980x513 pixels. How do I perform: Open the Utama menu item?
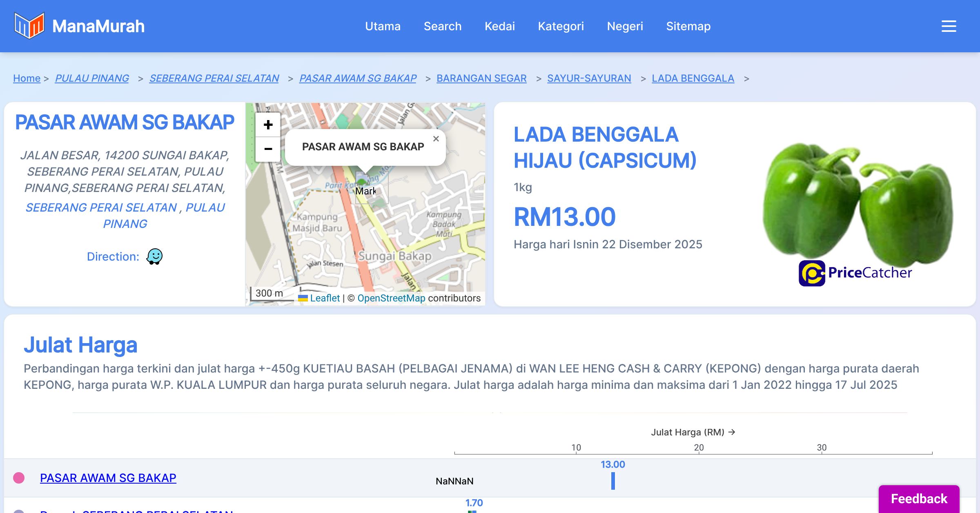coord(383,26)
